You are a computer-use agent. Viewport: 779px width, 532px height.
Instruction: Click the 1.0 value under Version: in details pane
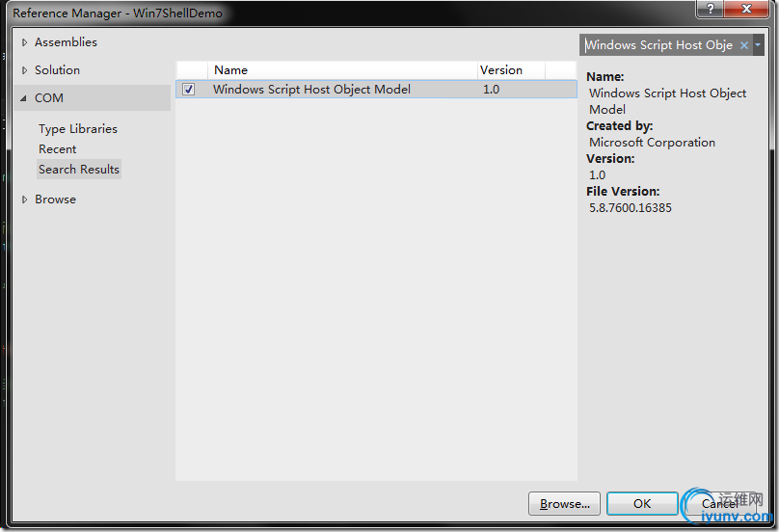[x=597, y=174]
